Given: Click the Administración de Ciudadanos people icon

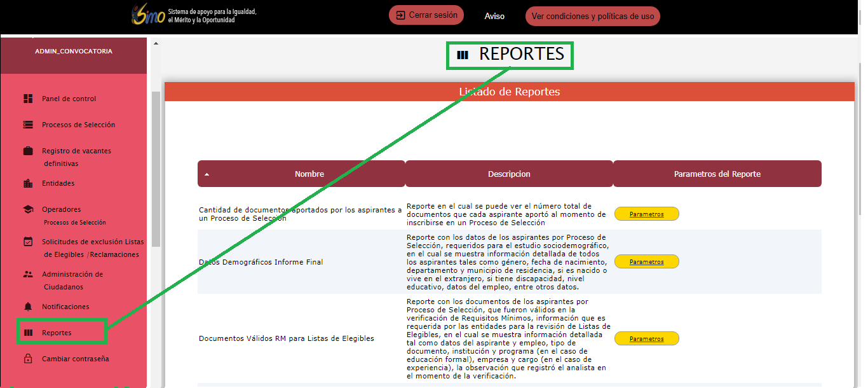Looking at the screenshot, I should pos(28,274).
